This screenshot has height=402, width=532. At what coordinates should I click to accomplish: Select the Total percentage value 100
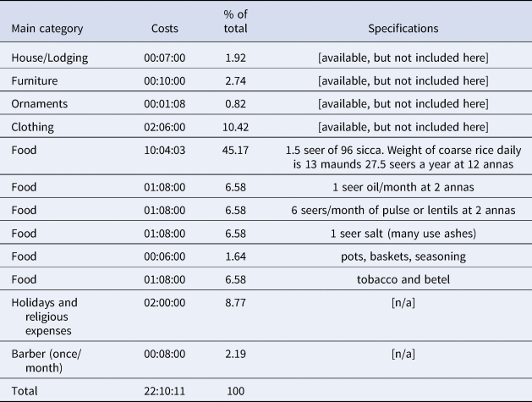235,391
